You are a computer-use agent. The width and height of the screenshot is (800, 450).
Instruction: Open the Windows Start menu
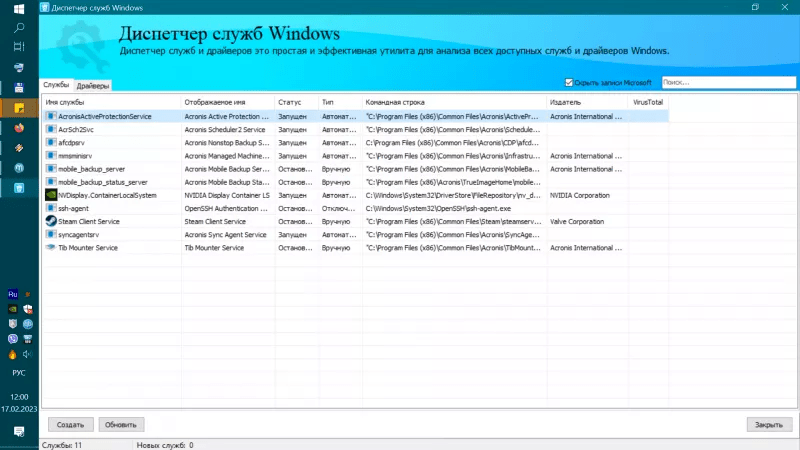point(19,9)
